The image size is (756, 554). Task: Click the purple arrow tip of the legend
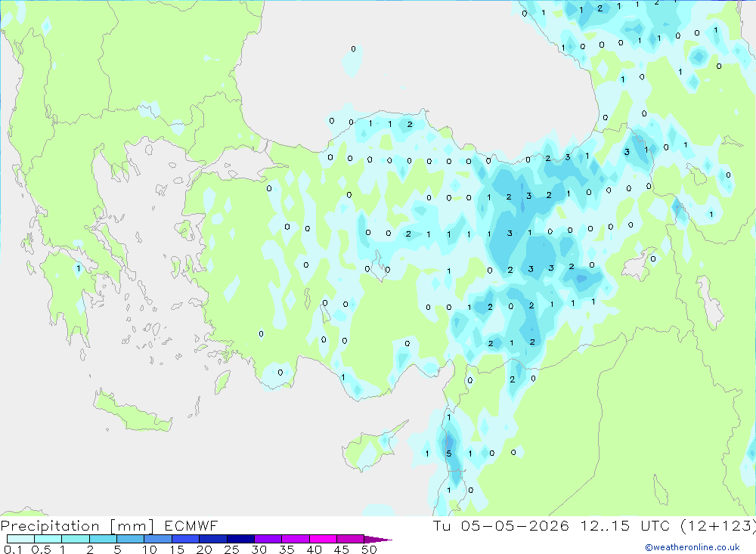pyautogui.click(x=379, y=540)
